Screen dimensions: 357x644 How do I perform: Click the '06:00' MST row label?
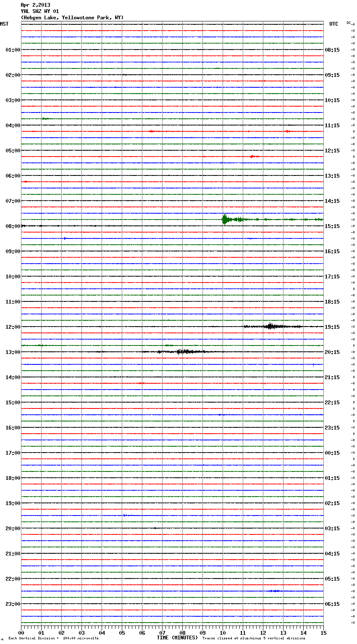coord(13,176)
